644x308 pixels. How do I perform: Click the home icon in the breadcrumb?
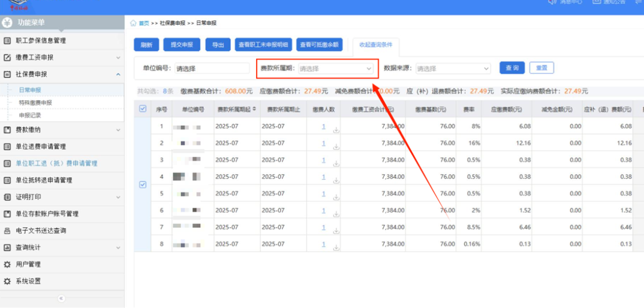tap(133, 23)
